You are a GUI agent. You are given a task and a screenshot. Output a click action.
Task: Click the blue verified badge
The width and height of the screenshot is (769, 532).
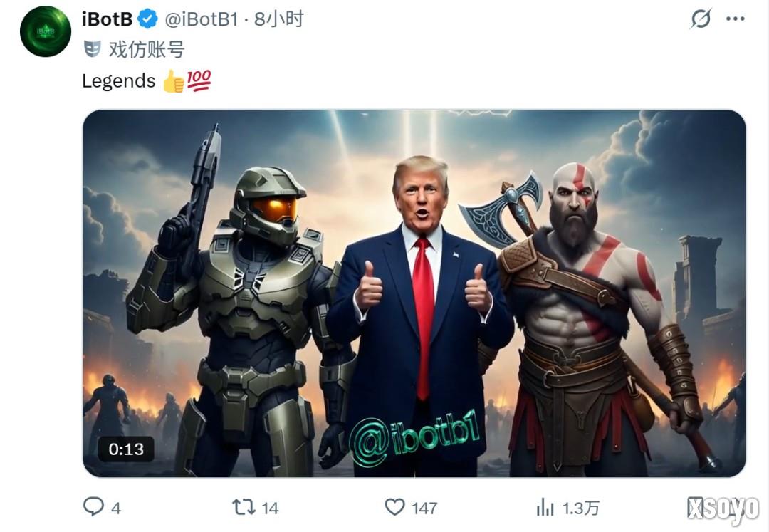147,19
